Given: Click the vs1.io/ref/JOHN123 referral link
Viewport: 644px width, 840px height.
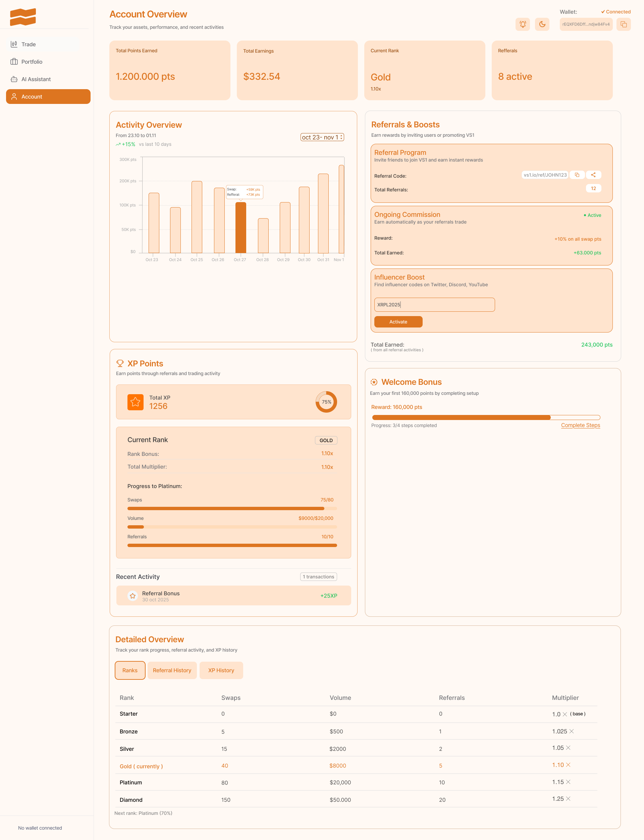Looking at the screenshot, I should coord(545,175).
